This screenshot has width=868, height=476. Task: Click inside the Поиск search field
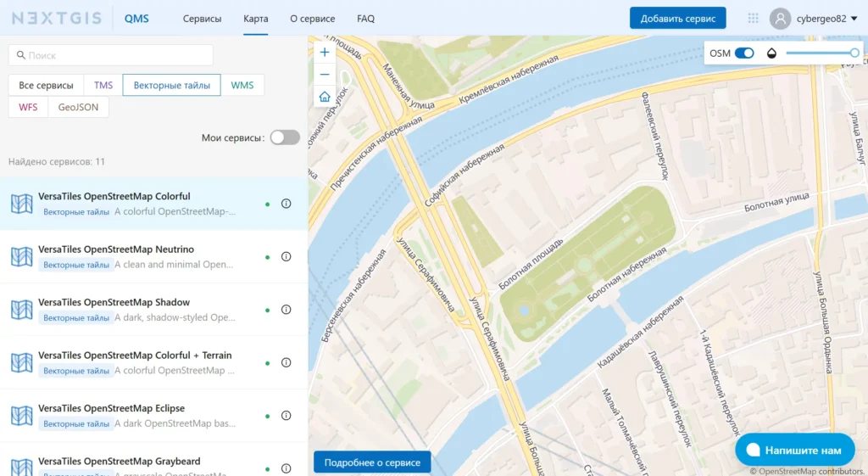111,55
